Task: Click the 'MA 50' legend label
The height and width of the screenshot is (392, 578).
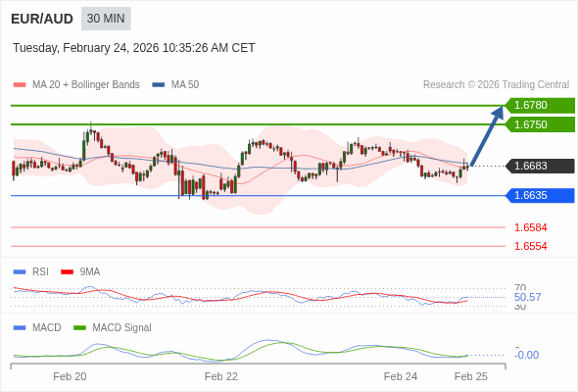Action: pos(185,85)
